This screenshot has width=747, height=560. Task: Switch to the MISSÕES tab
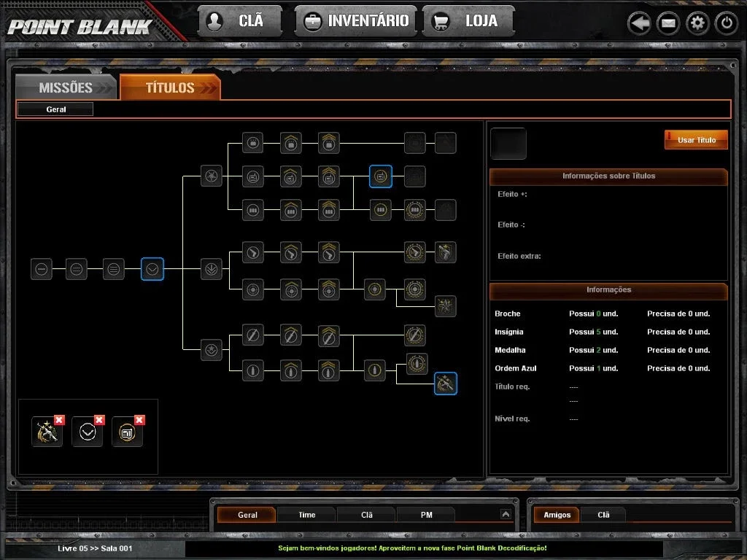point(66,87)
